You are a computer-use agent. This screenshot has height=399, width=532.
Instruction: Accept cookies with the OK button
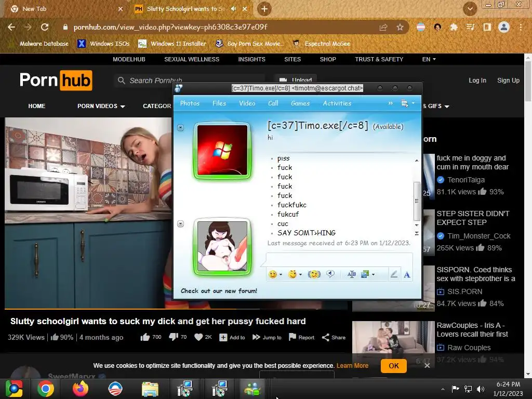(x=394, y=366)
